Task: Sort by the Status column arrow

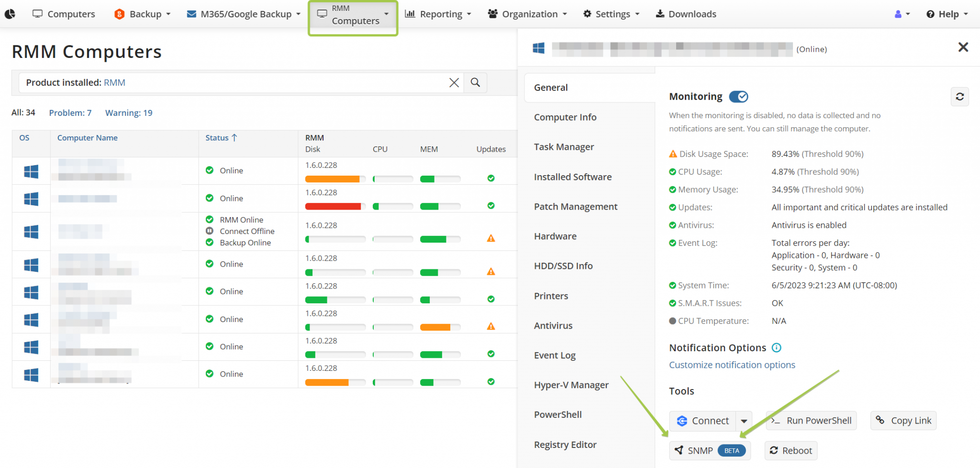Action: tap(234, 137)
